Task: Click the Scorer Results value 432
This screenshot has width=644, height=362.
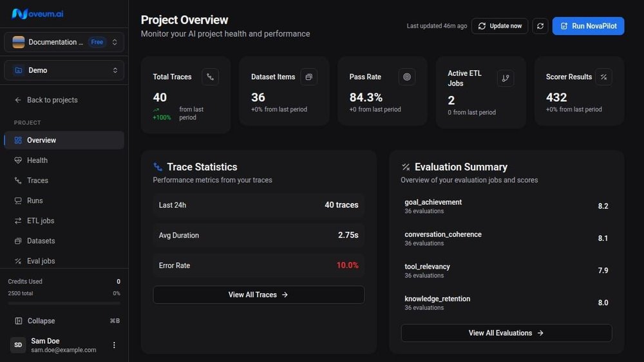Action: [556, 97]
